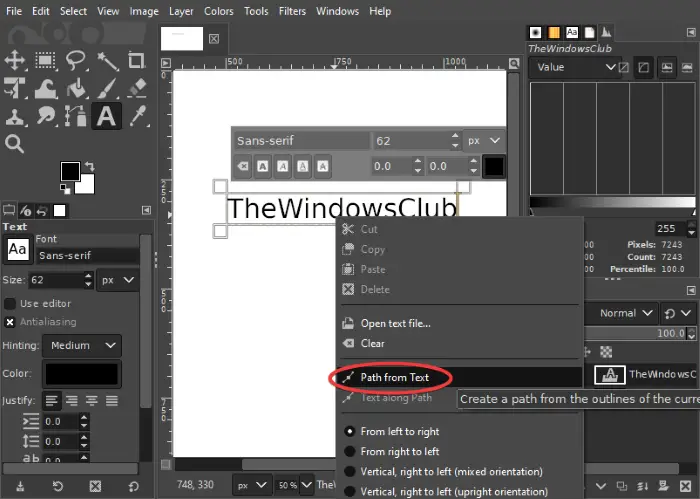Open the Fonts dialog tab icon
The image size is (700, 499).
point(572,32)
